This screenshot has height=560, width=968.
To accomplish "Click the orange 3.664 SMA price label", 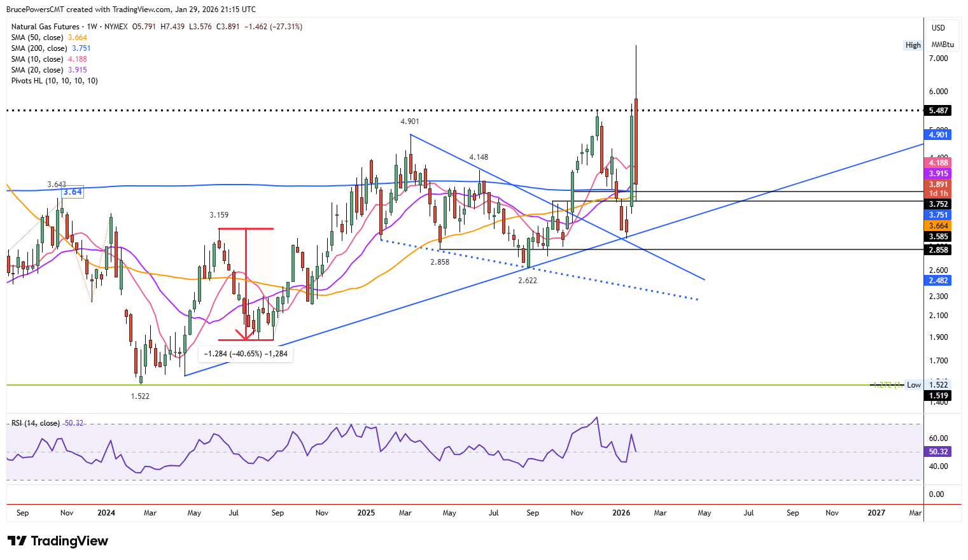I will [x=938, y=226].
